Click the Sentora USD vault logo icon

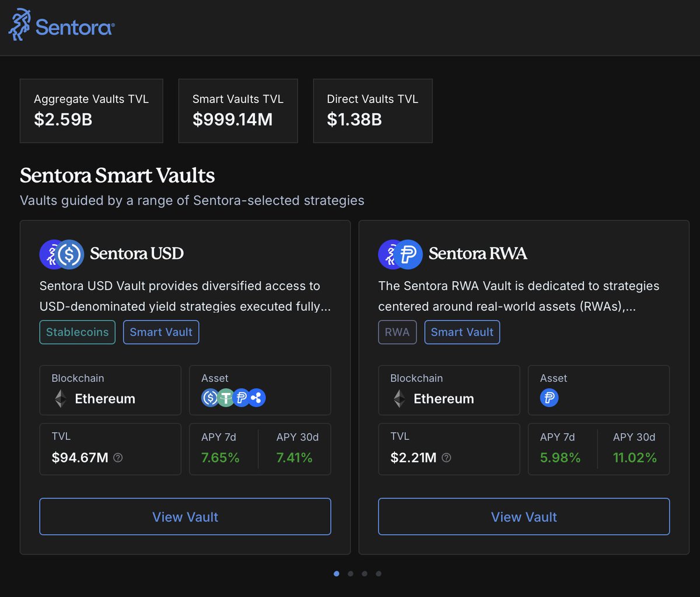[x=62, y=254]
